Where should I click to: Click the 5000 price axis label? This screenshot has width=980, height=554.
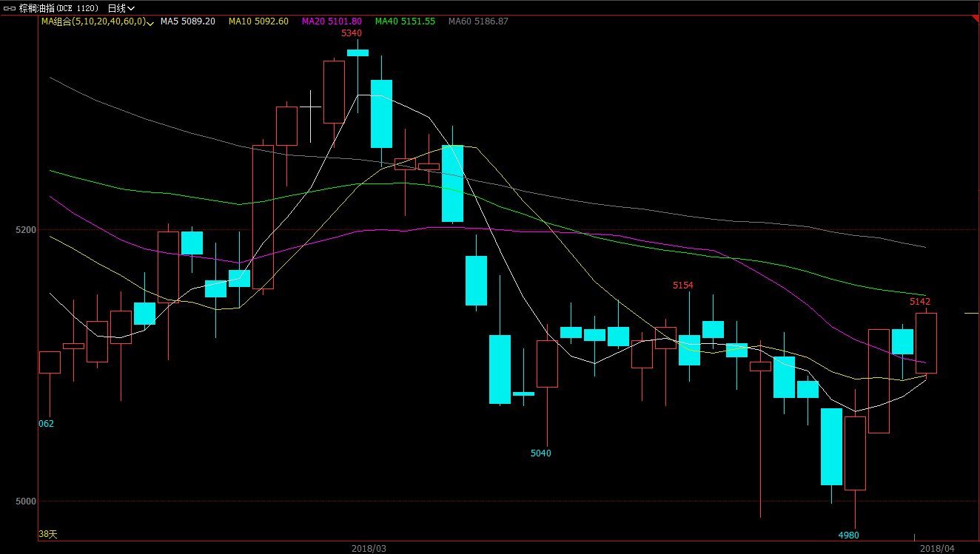point(26,501)
